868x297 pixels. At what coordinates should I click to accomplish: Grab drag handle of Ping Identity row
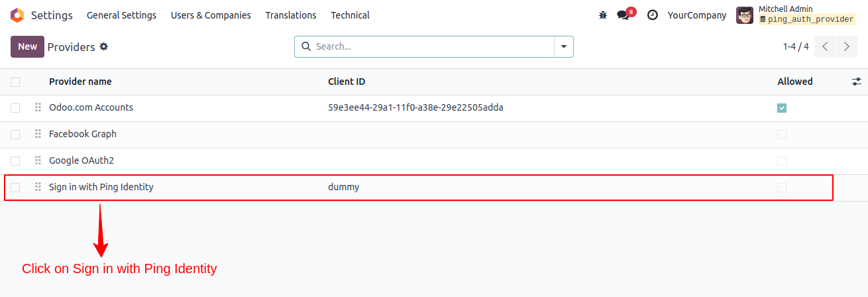tap(38, 187)
